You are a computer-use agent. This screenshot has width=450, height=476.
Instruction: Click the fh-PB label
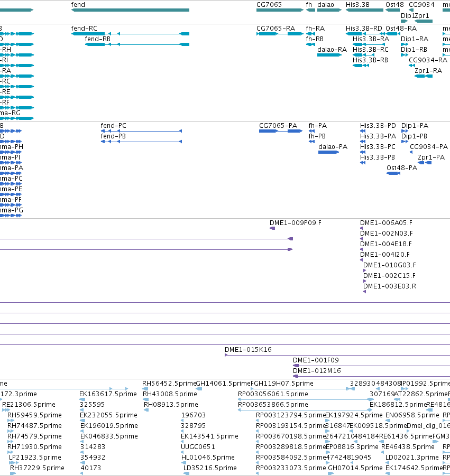pyautogui.click(x=317, y=136)
